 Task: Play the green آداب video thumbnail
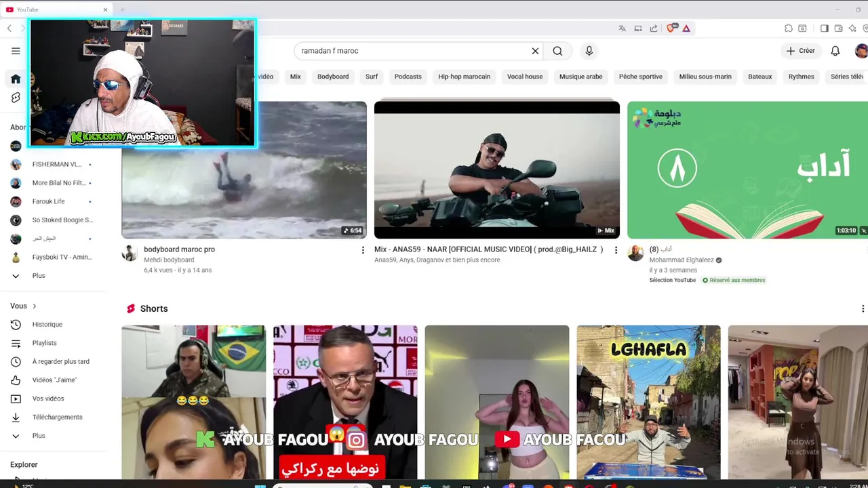coord(747,169)
